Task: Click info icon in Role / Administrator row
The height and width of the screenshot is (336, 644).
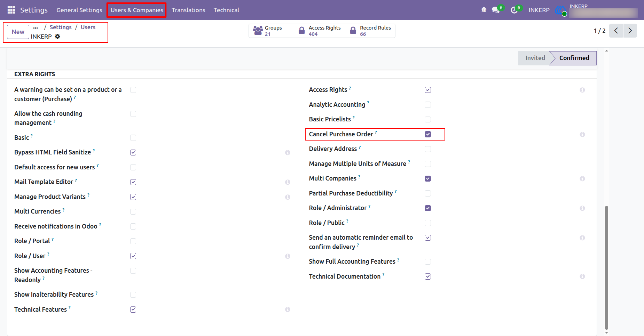Action: click(582, 208)
